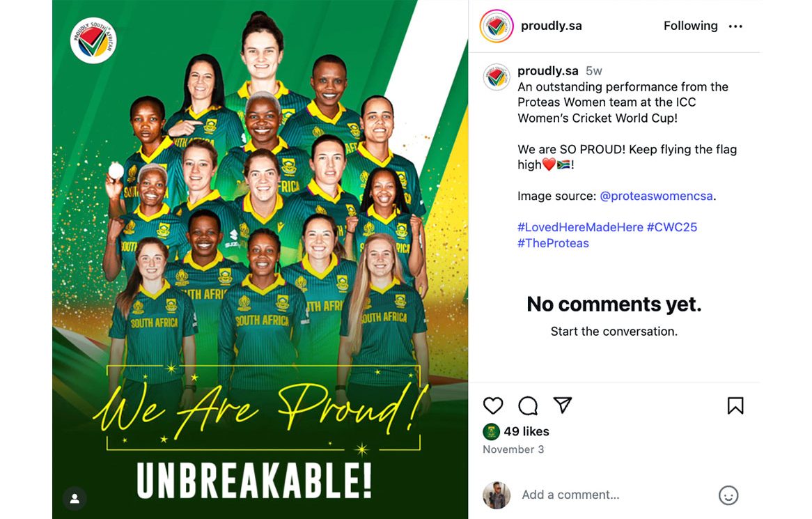This screenshot has width=812, height=519.
Task: Toggle the Following button
Action: coord(690,26)
